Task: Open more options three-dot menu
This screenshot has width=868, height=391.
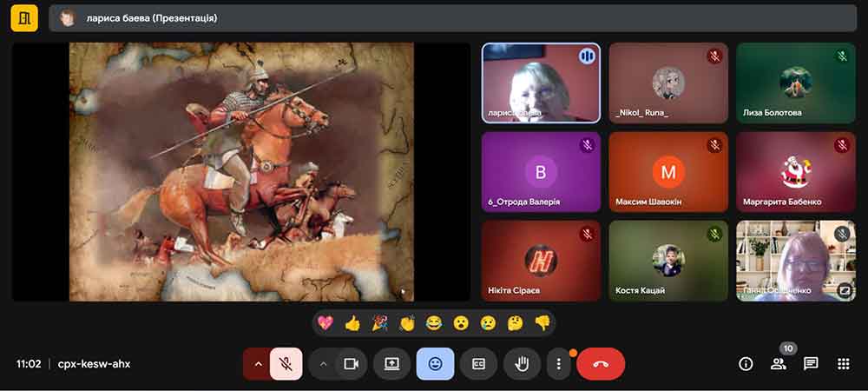Action: [x=559, y=364]
